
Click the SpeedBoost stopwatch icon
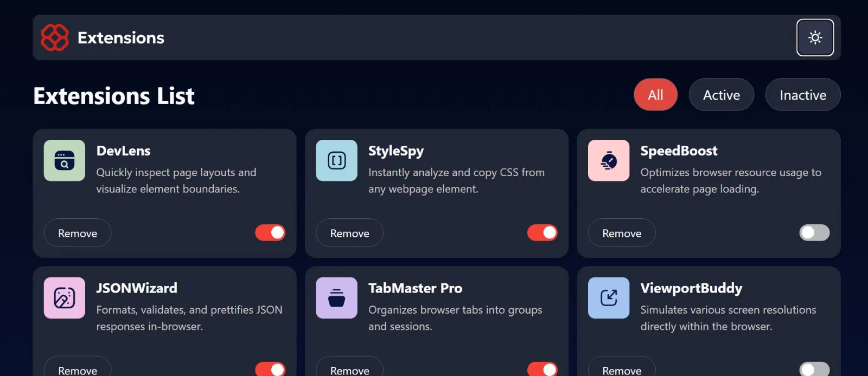click(x=609, y=161)
